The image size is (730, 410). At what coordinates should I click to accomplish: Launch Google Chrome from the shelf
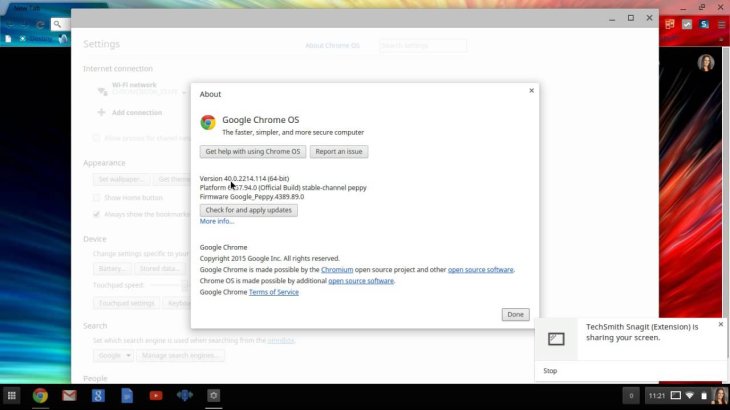pos(40,396)
